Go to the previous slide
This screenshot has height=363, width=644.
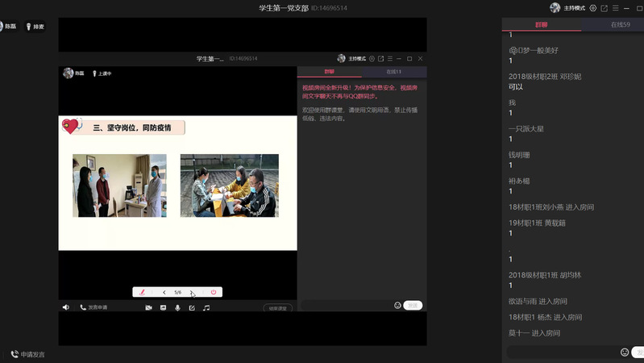click(164, 292)
